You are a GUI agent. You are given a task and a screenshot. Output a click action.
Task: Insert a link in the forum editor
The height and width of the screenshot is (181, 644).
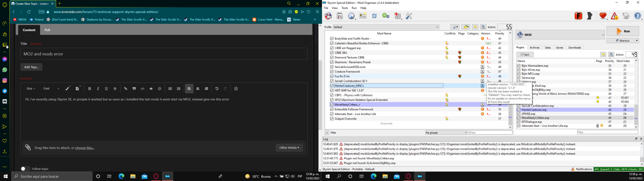point(125,89)
